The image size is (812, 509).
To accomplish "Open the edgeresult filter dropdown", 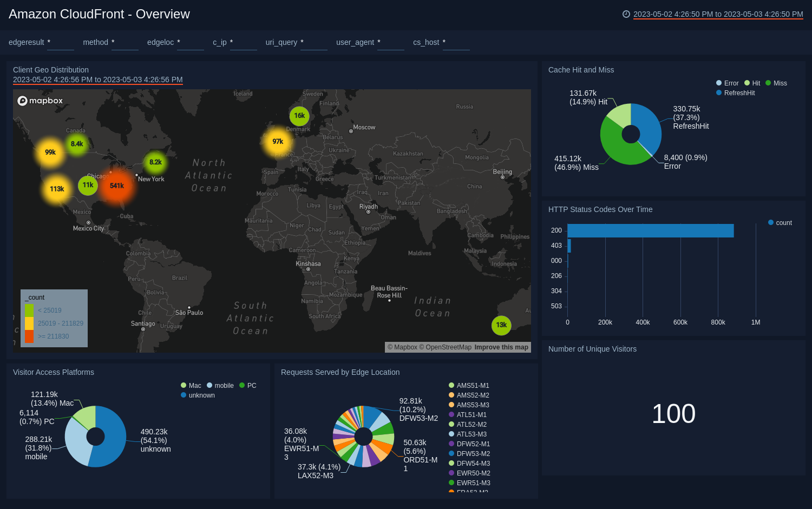I will tap(60, 42).
